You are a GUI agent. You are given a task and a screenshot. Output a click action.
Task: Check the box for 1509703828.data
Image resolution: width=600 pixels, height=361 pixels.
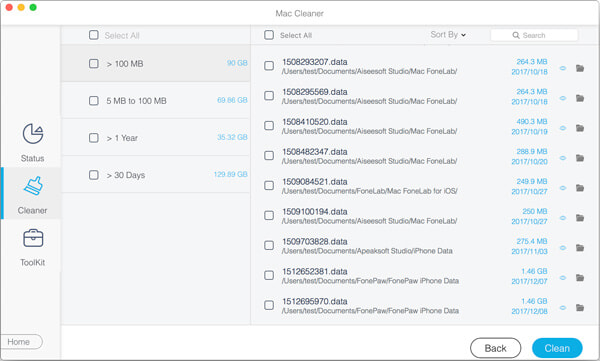click(x=269, y=245)
